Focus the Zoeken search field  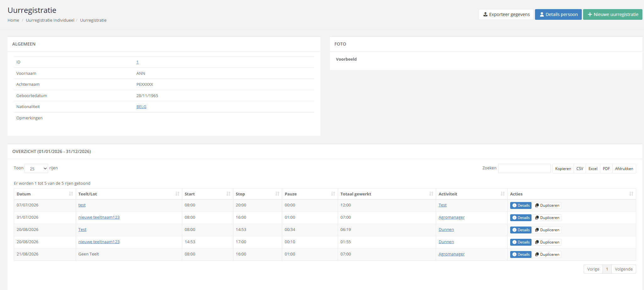524,168
